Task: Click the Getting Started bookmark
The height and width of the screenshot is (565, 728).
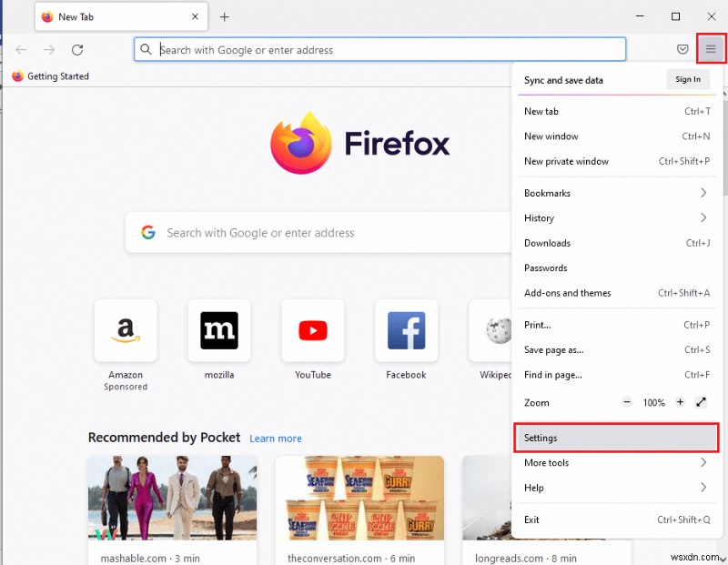Action: [x=50, y=76]
